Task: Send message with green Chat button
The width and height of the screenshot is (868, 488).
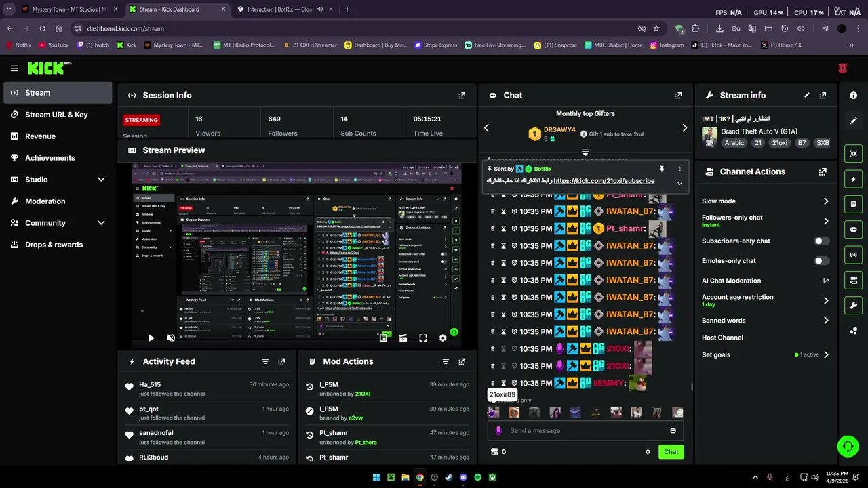Action: pos(671,452)
